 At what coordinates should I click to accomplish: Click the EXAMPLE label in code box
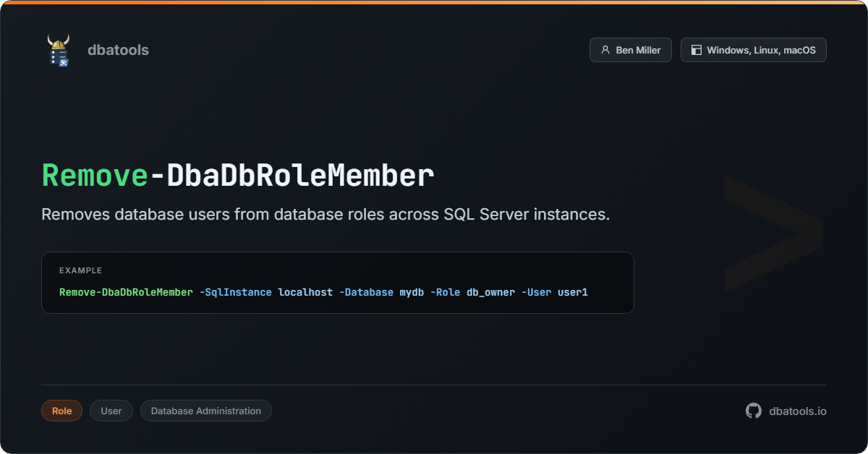pyautogui.click(x=80, y=270)
